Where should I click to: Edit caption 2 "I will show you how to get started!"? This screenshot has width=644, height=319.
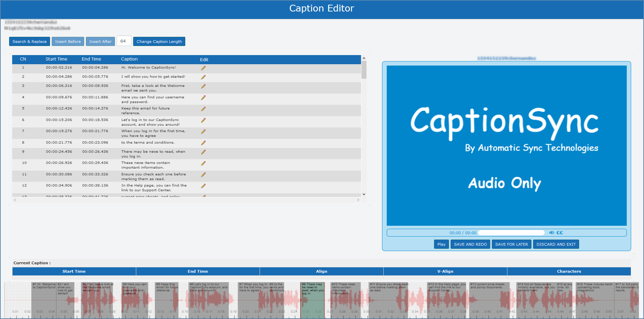point(203,77)
